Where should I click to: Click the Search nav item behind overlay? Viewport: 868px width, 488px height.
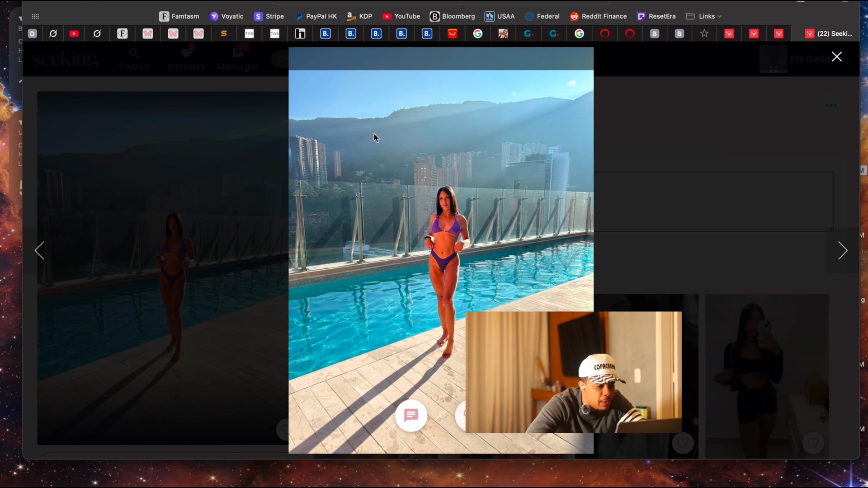[134, 60]
